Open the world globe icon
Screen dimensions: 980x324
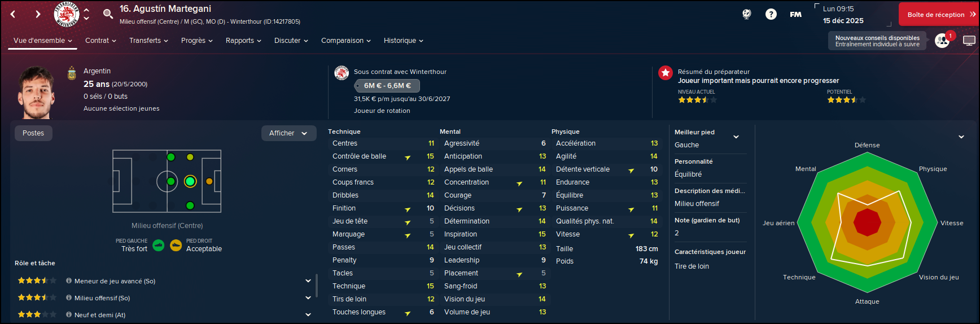(x=746, y=14)
